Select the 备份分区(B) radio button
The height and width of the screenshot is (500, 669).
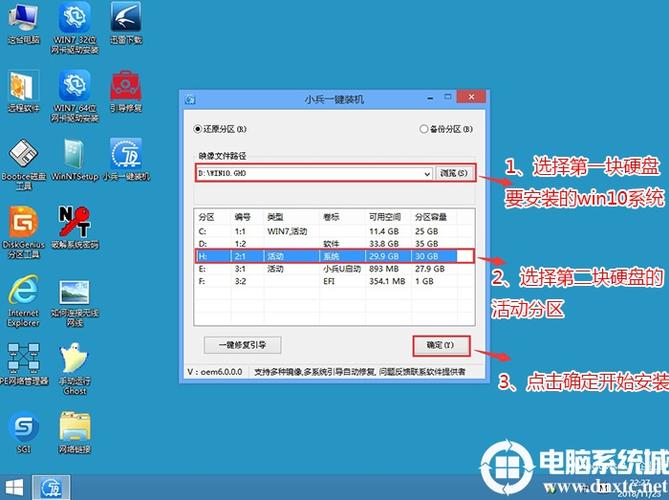[x=446, y=129]
